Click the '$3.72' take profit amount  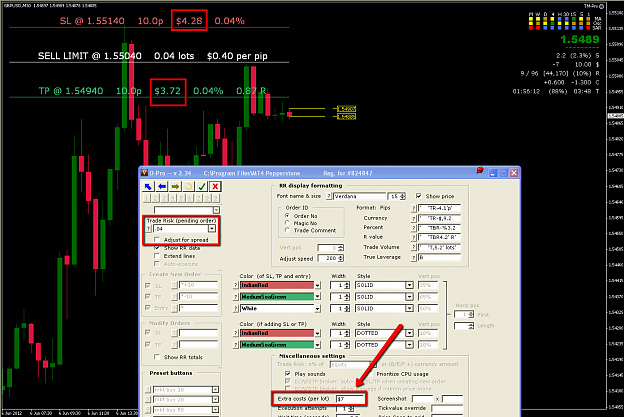coord(167,91)
